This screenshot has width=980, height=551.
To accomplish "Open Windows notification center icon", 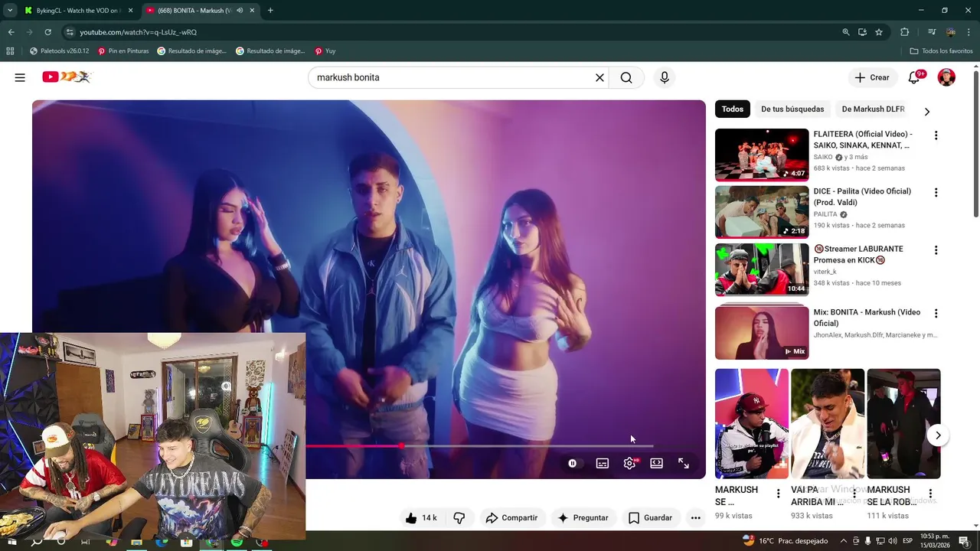I will tap(964, 542).
